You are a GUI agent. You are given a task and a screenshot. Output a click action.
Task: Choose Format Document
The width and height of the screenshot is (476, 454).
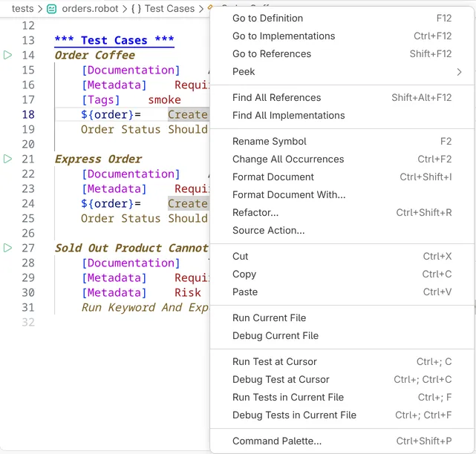tap(342, 177)
